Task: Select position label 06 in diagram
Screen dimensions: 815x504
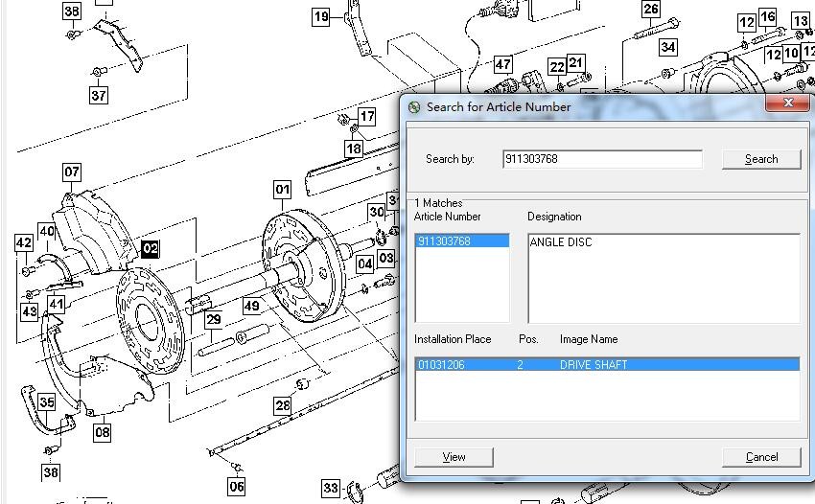Action: pos(237,487)
